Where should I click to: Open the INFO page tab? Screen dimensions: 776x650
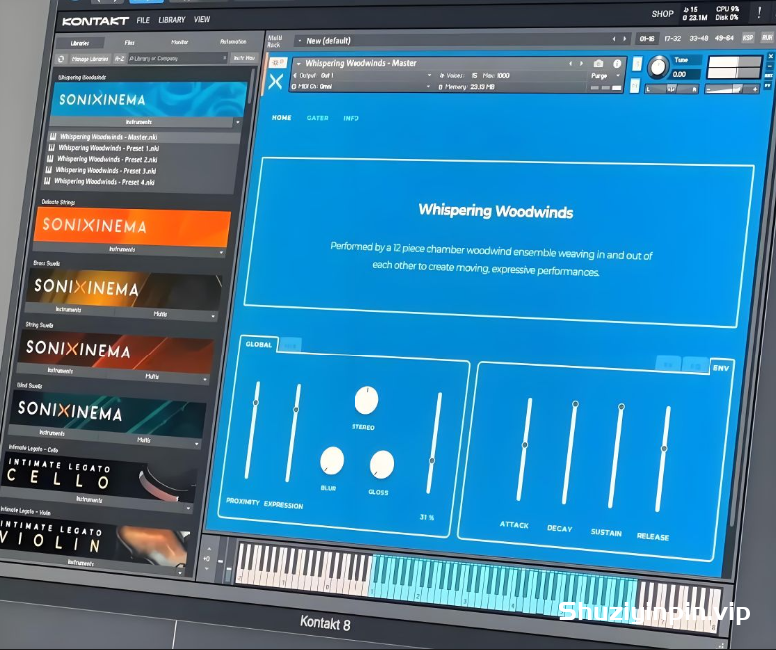351,118
